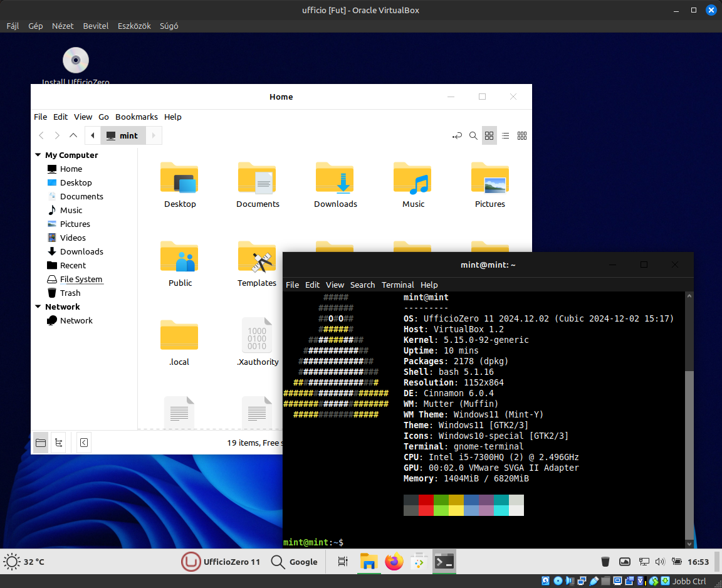This screenshot has width=722, height=588.
Task: Click the back arrow in file manager
Action: coord(41,135)
